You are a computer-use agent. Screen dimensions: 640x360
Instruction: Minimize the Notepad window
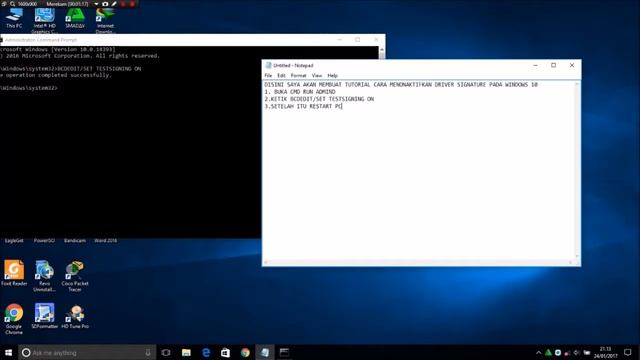pyautogui.click(x=535, y=65)
